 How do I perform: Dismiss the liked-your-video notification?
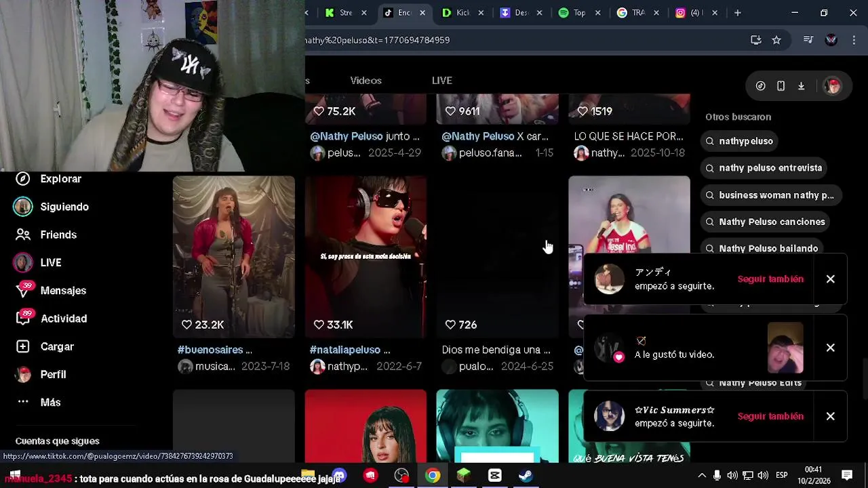coord(830,348)
